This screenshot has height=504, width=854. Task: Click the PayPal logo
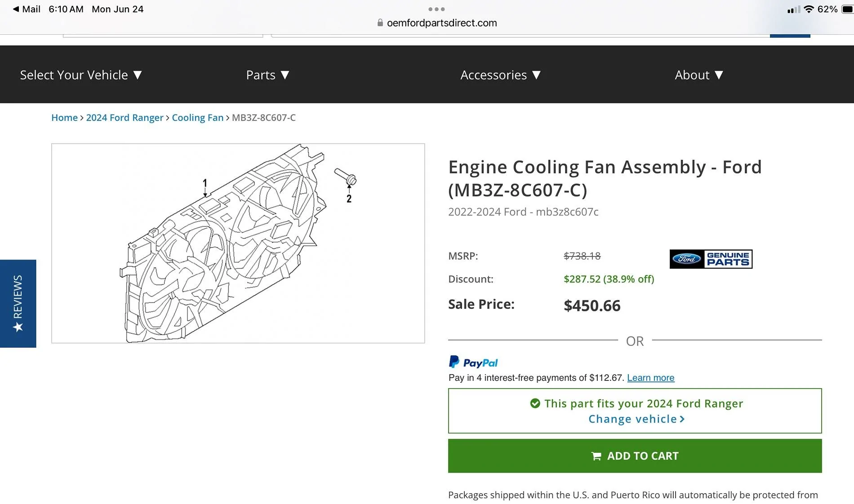[473, 362]
